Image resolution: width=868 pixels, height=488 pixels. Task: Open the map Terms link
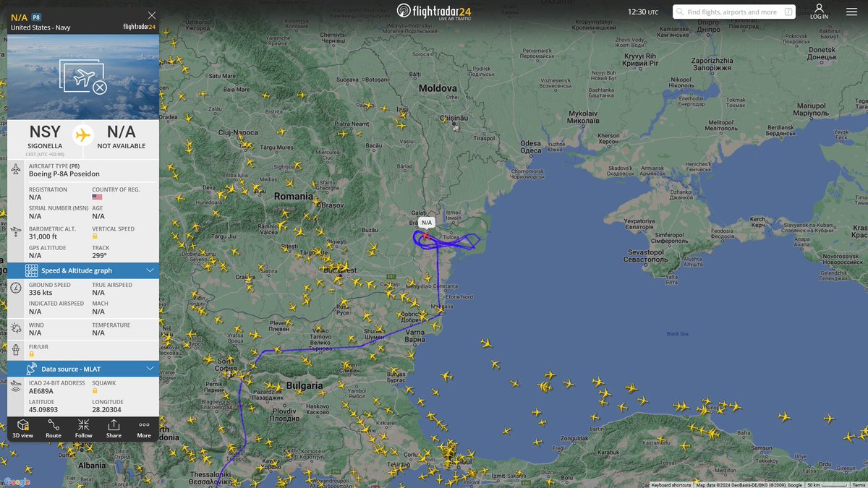click(858, 485)
